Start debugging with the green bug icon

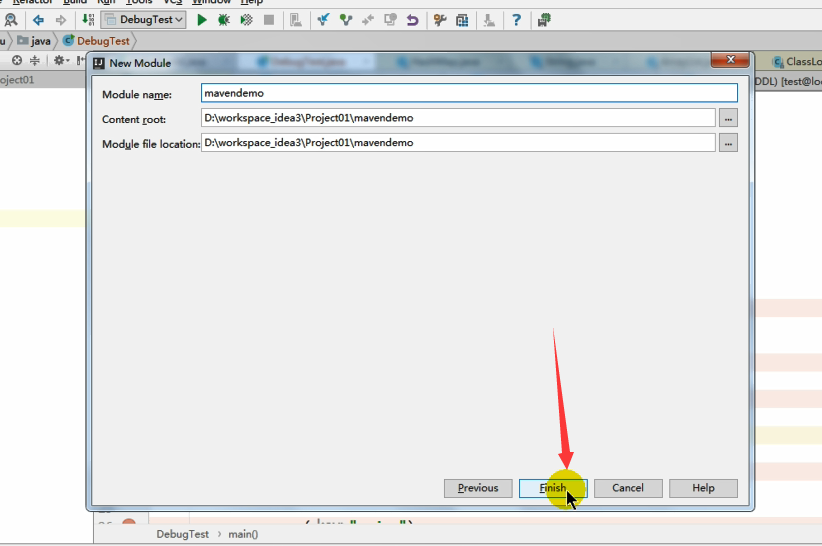tap(224, 20)
